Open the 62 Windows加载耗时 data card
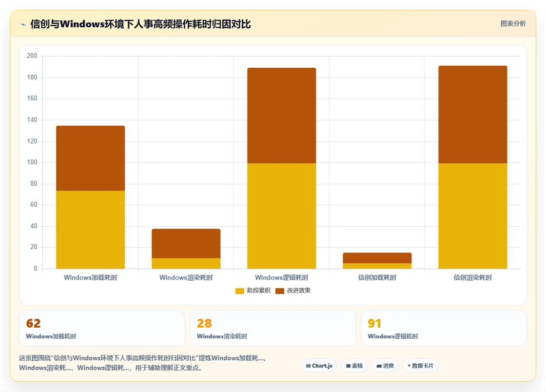This screenshot has width=546, height=392. click(102, 328)
